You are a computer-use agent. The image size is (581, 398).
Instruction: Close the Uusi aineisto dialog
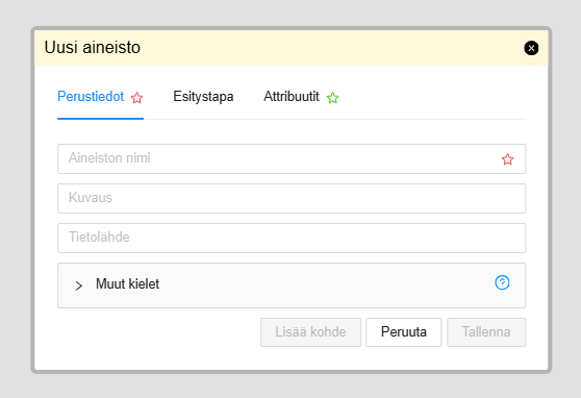531,48
